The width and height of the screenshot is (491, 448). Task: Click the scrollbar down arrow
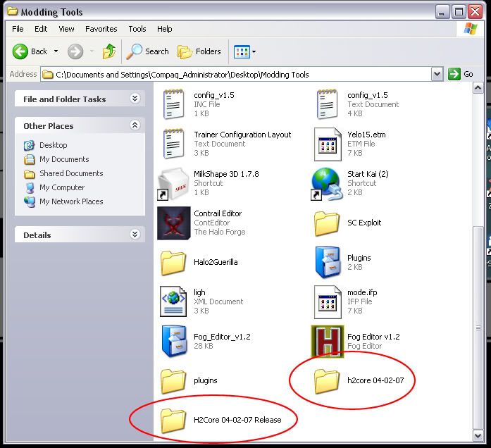click(478, 435)
